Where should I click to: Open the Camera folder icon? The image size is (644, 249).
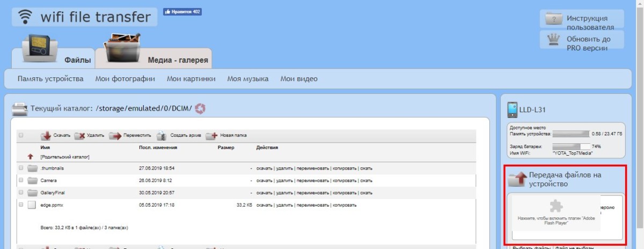coord(32,181)
